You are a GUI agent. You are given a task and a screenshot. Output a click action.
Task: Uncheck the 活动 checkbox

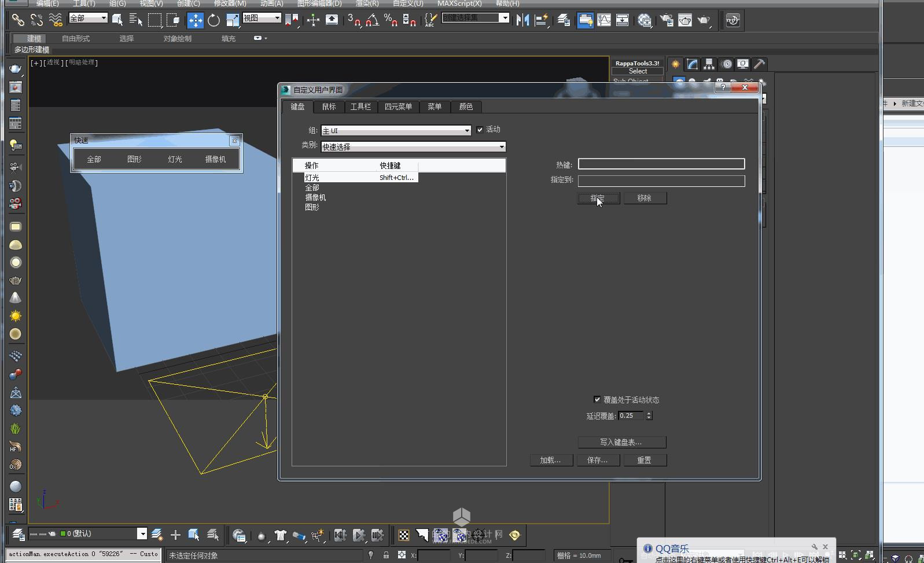480,130
